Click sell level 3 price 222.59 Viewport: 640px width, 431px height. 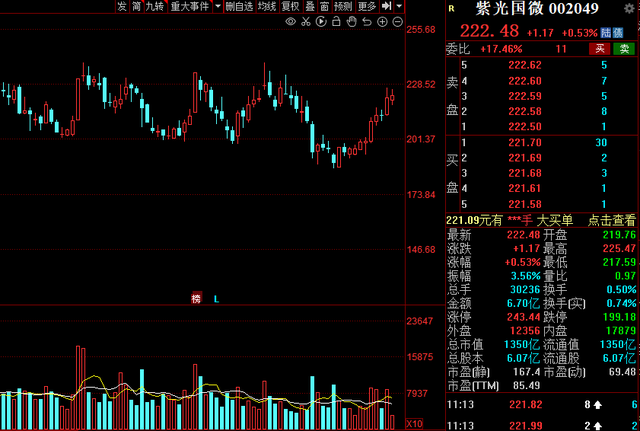click(x=524, y=96)
